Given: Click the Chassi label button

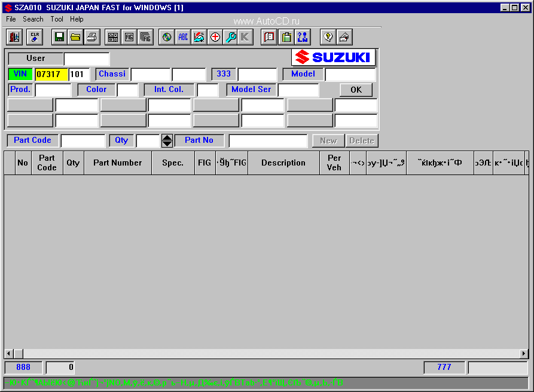Looking at the screenshot, I should tap(112, 74).
